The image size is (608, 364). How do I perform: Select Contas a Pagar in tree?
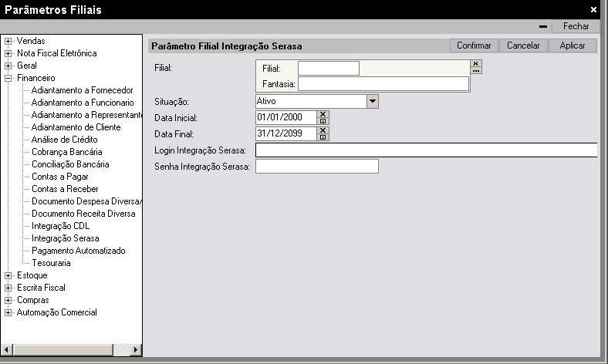[x=60, y=177]
